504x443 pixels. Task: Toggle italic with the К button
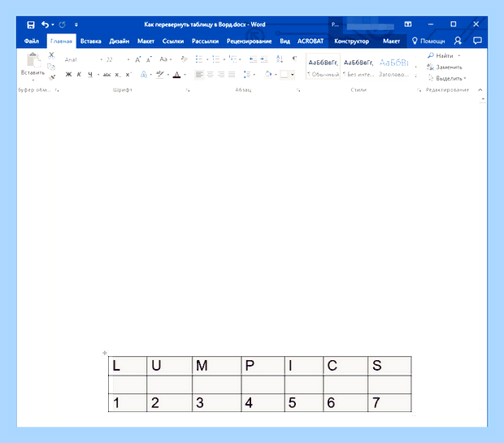[x=79, y=75]
